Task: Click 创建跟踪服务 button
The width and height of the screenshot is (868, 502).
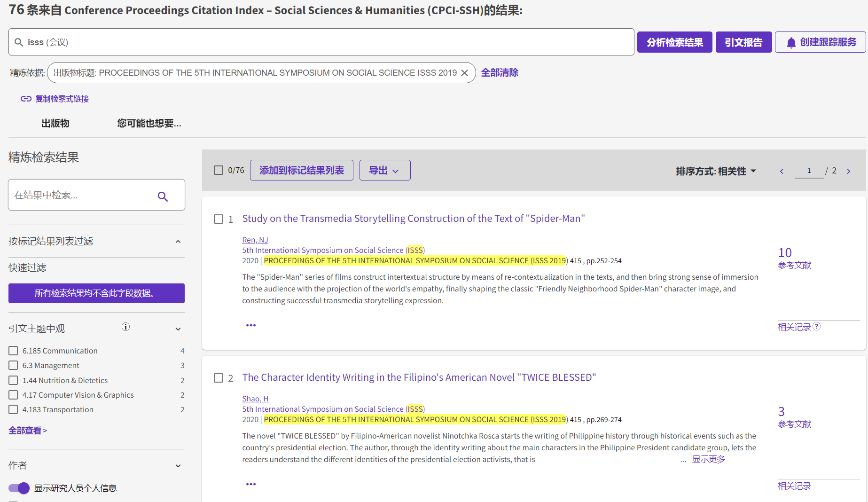Action: (x=821, y=42)
